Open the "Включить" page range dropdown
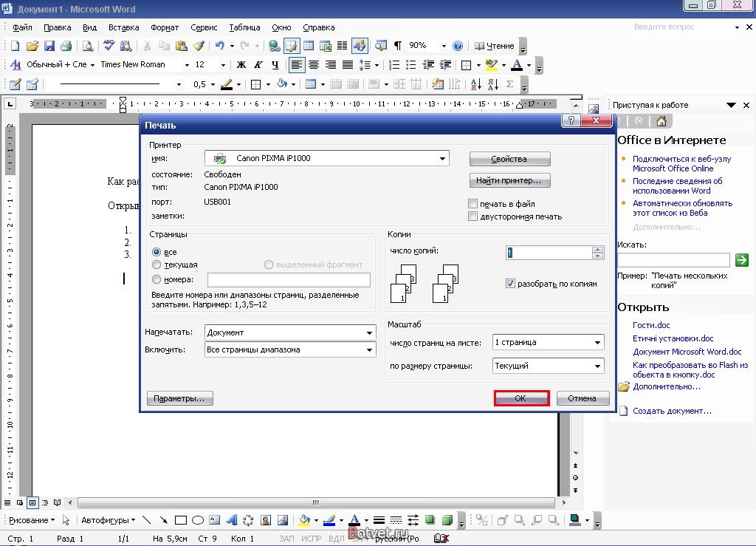Viewport: 756px width, 546px height. click(x=369, y=349)
